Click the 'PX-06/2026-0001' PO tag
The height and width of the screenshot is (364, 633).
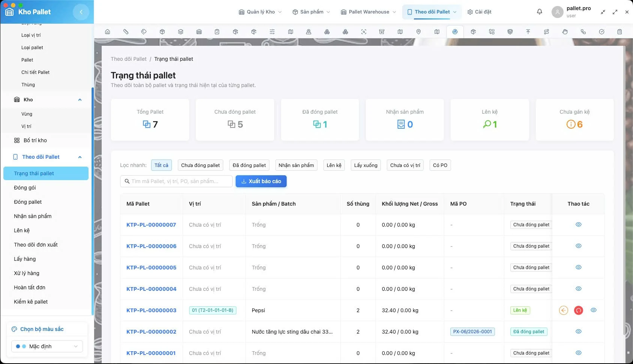pyautogui.click(x=472, y=332)
